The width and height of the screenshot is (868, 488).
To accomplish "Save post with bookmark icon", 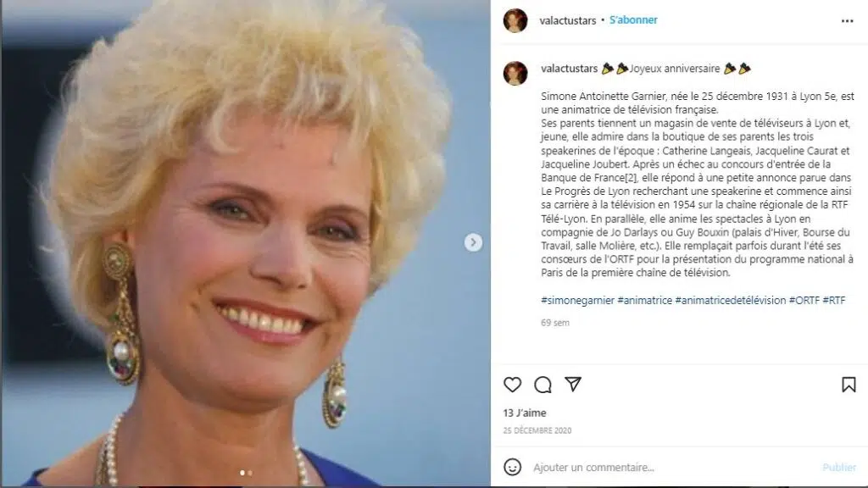I will (x=849, y=385).
